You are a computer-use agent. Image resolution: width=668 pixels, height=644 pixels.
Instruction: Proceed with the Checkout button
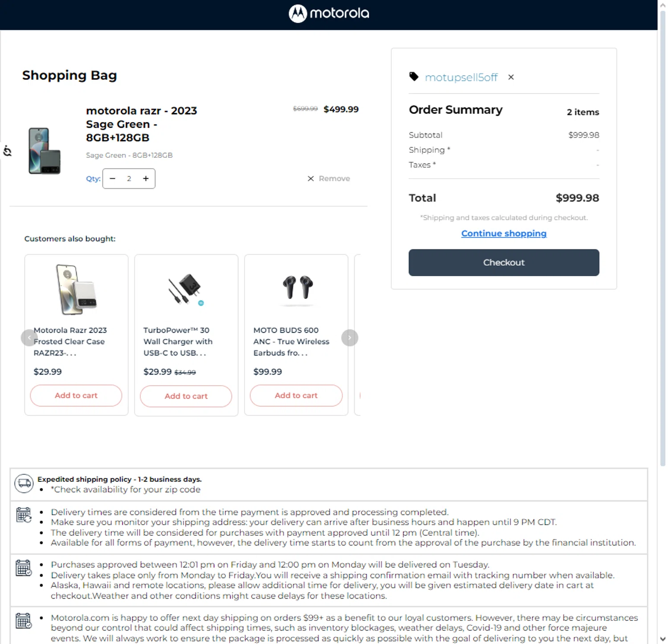pyautogui.click(x=504, y=262)
